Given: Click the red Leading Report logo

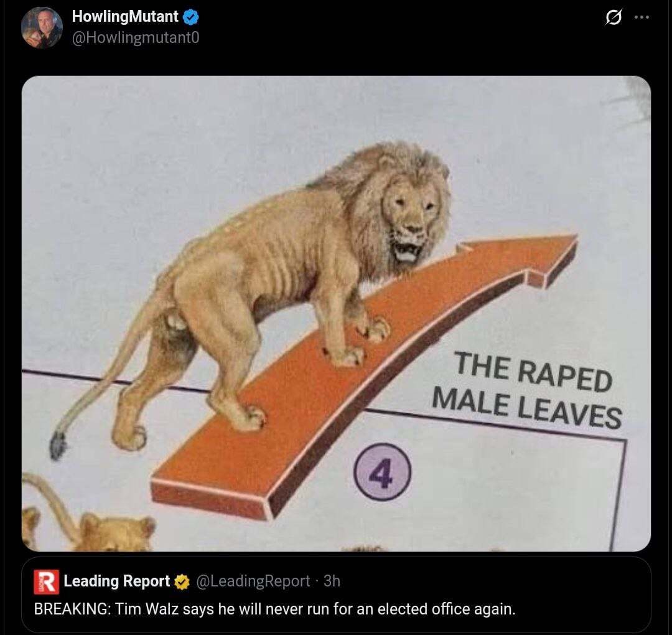Looking at the screenshot, I should [x=46, y=582].
